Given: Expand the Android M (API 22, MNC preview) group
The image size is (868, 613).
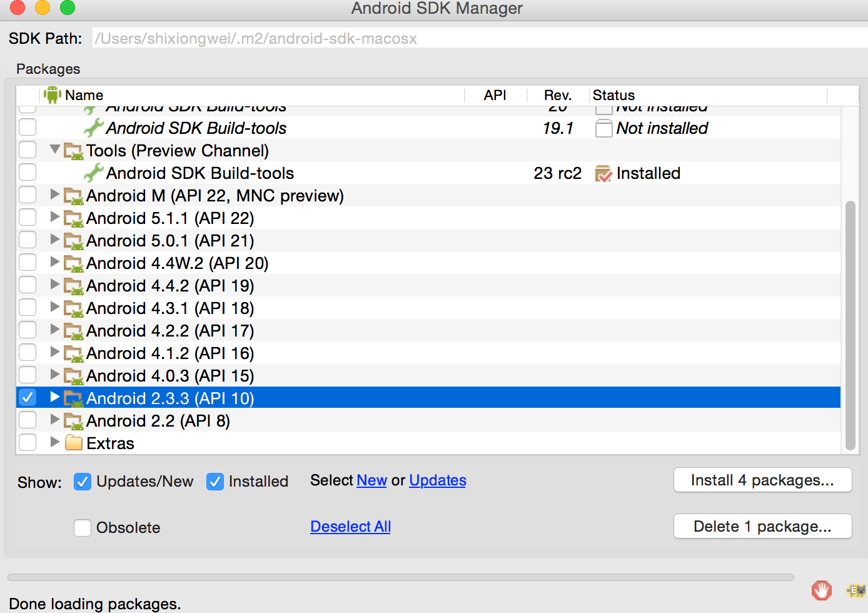Looking at the screenshot, I should (x=55, y=195).
